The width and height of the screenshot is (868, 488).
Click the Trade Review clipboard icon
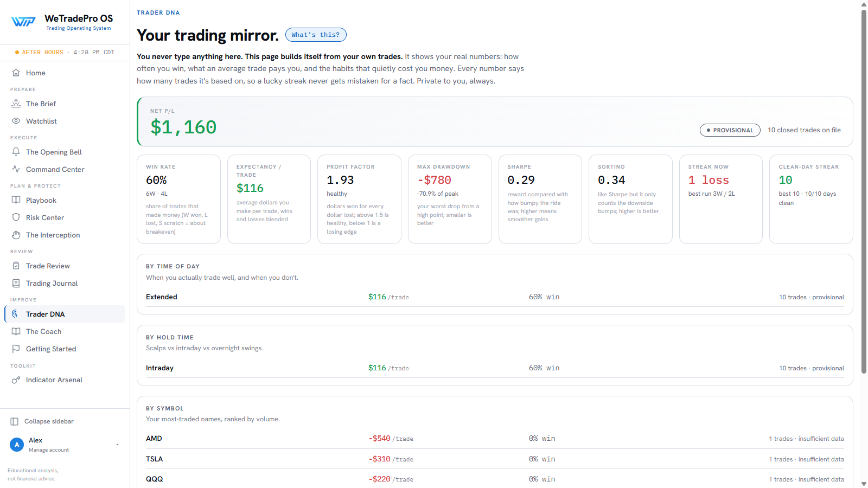point(16,266)
